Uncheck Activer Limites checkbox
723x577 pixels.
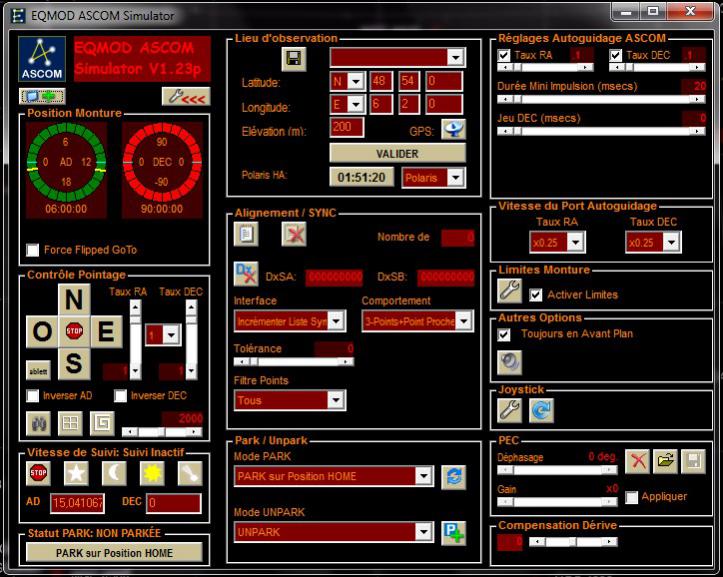point(536,295)
